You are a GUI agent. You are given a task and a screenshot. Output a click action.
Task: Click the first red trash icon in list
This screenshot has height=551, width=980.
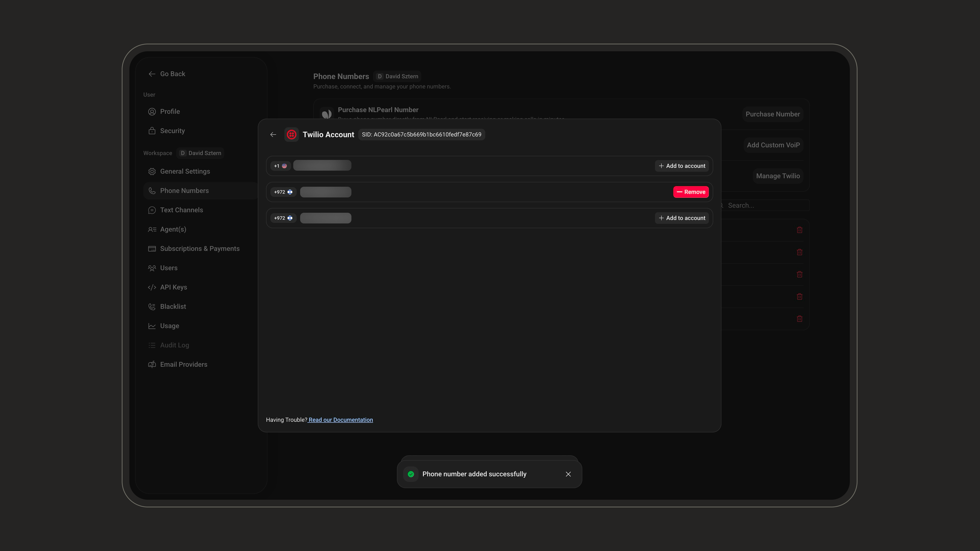[800, 230]
